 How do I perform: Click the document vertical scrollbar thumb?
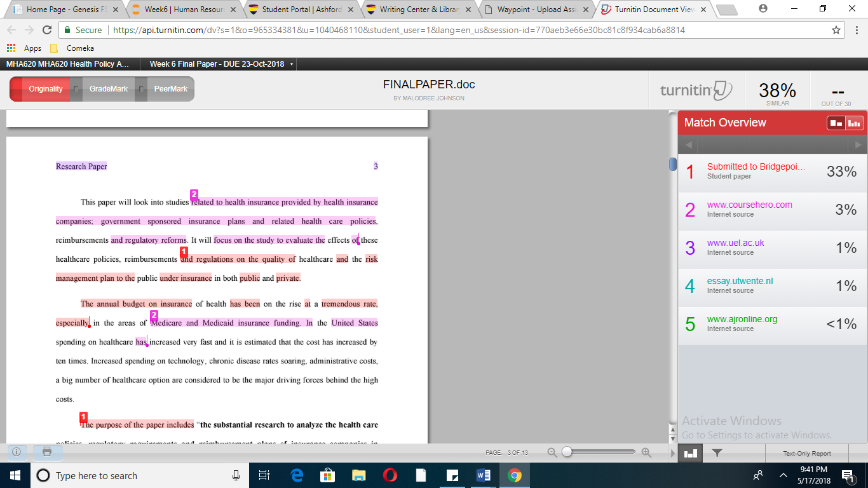pos(673,164)
